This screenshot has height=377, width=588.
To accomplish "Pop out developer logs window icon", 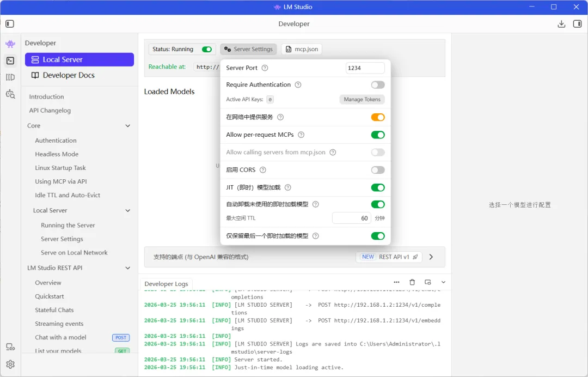I will pyautogui.click(x=428, y=282).
